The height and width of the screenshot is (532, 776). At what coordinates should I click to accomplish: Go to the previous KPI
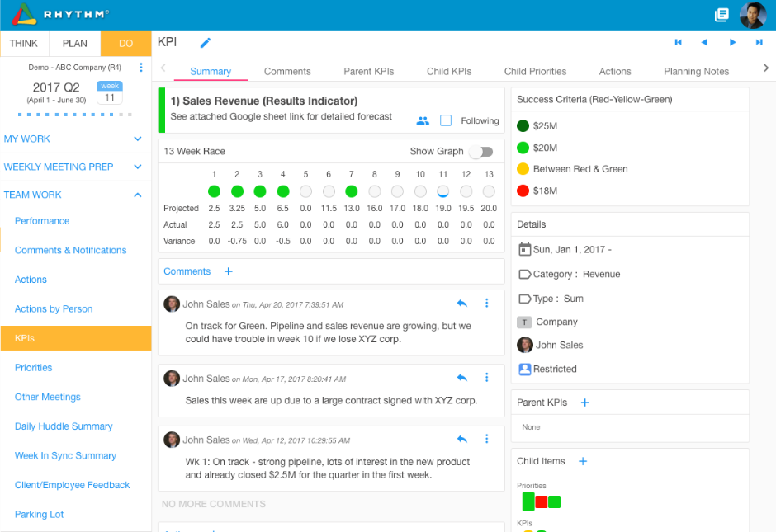pyautogui.click(x=704, y=43)
